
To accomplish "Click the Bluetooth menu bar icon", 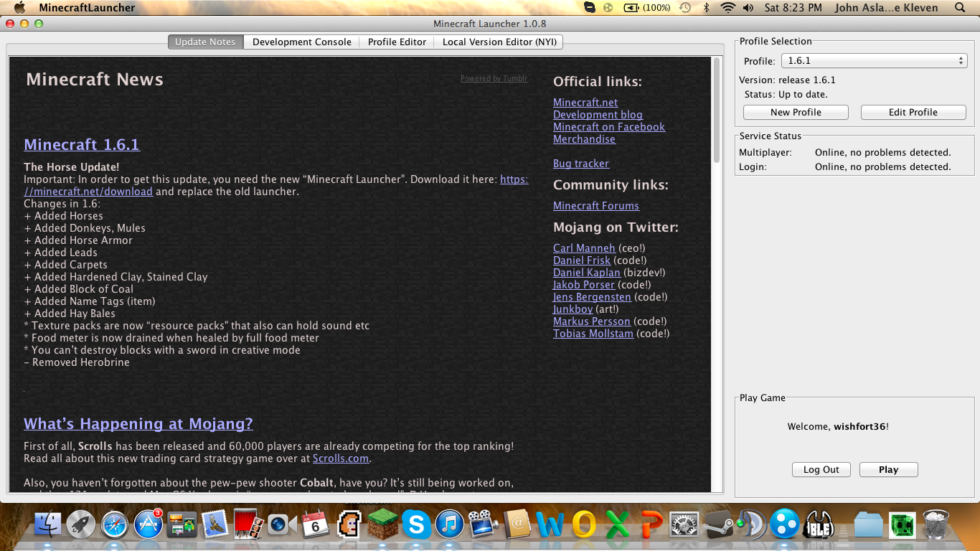I will [706, 8].
